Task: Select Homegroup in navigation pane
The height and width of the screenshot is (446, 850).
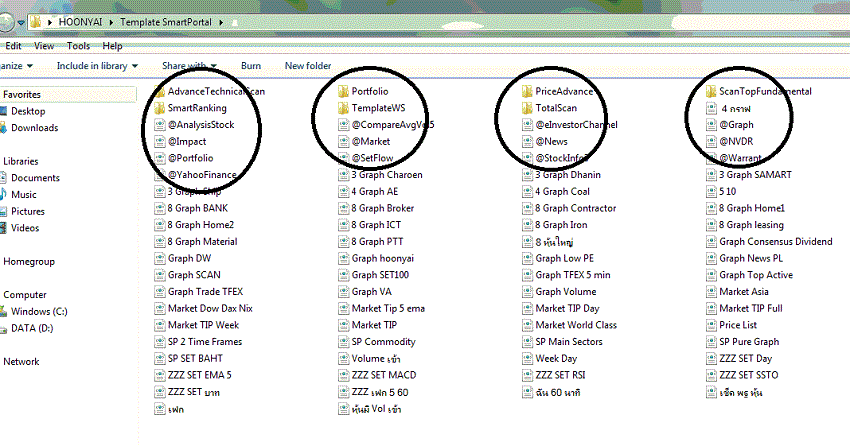Action: [29, 262]
